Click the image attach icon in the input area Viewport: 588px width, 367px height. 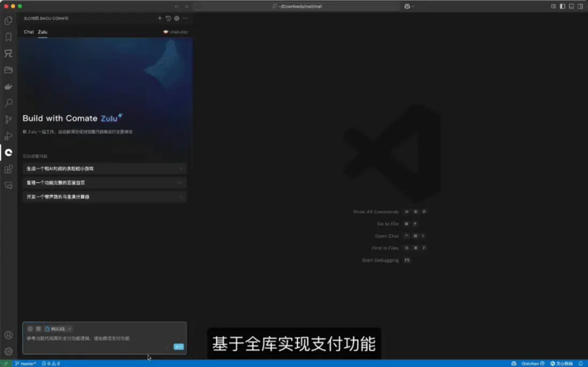38,328
